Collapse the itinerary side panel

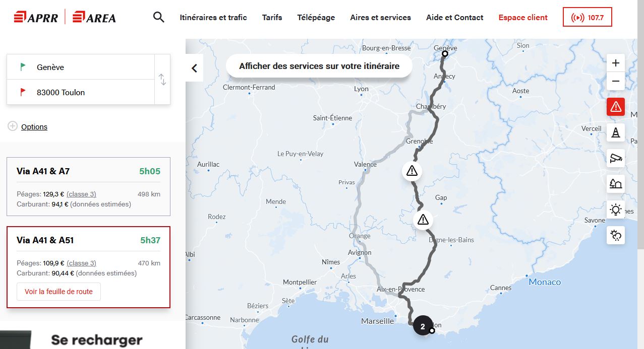click(x=194, y=68)
